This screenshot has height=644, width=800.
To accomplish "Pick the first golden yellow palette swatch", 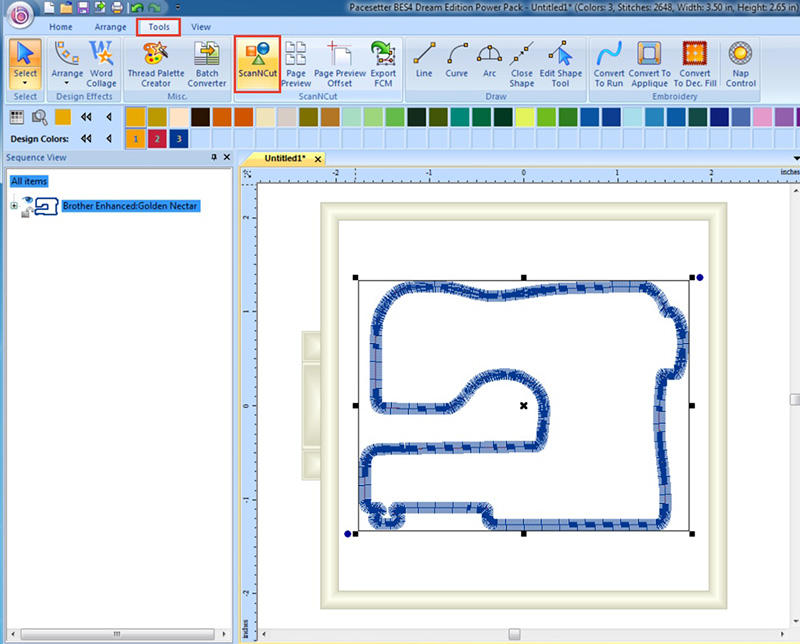I will (x=136, y=117).
